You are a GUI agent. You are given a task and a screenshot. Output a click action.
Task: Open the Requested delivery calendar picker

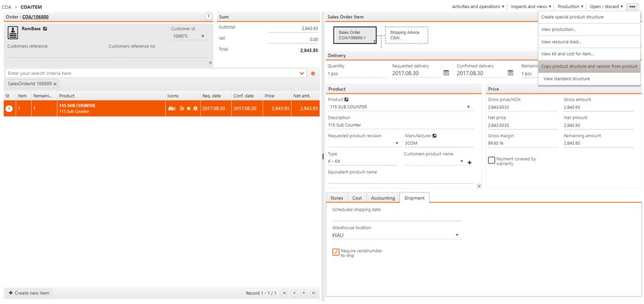point(446,73)
